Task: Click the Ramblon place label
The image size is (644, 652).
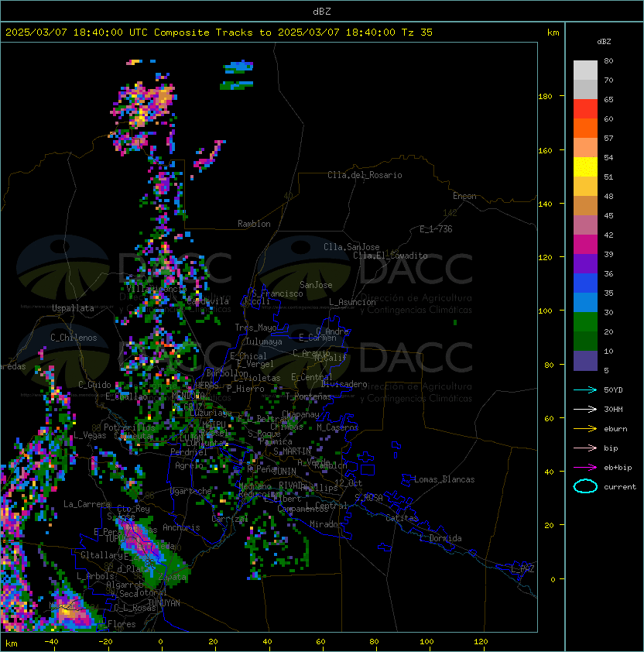Action: (254, 224)
